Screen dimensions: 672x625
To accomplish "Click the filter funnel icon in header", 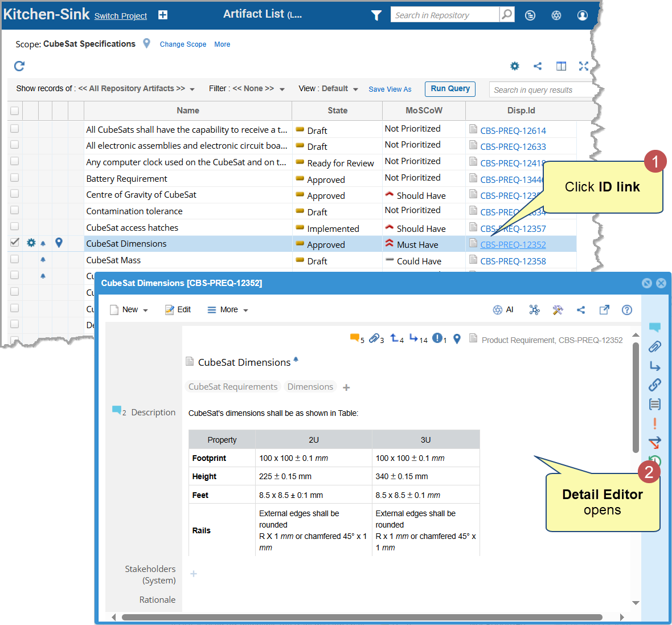I will (x=376, y=15).
